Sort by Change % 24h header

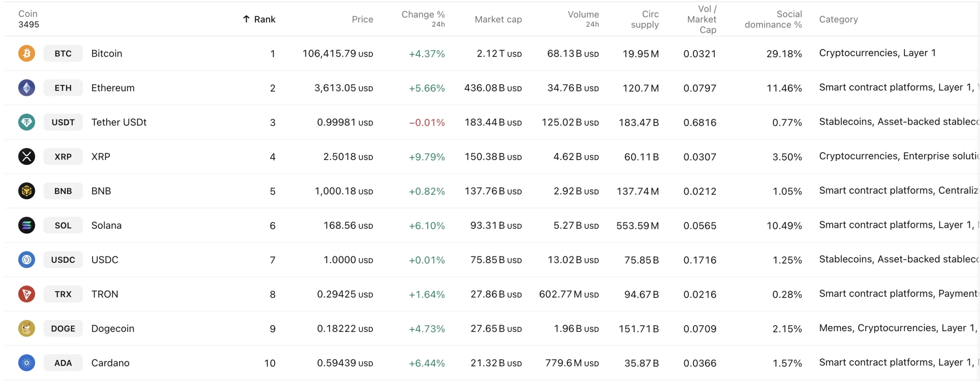[423, 18]
